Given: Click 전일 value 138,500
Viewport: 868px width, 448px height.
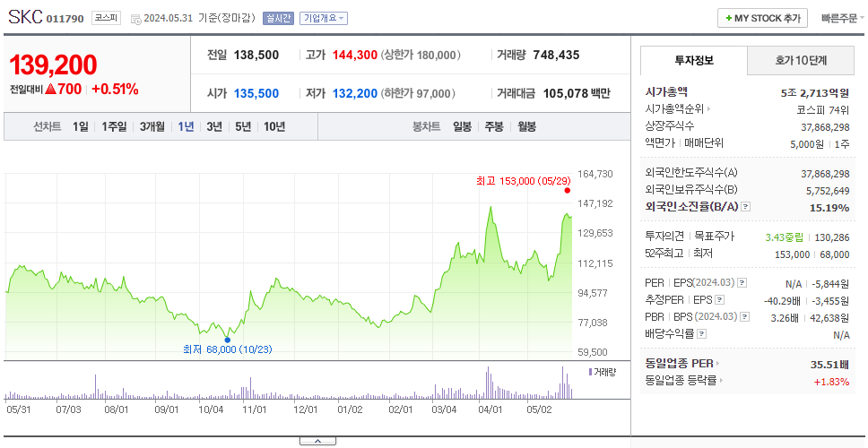Looking at the screenshot, I should [x=256, y=55].
